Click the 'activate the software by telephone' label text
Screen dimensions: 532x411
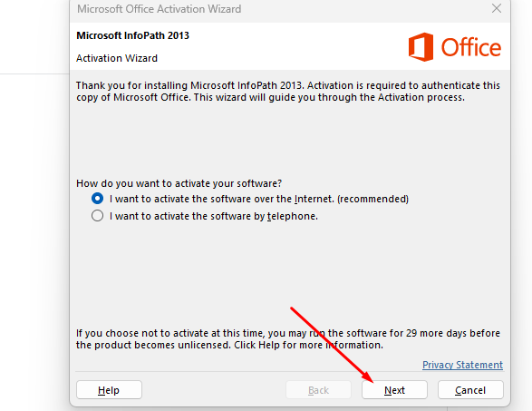tap(214, 216)
